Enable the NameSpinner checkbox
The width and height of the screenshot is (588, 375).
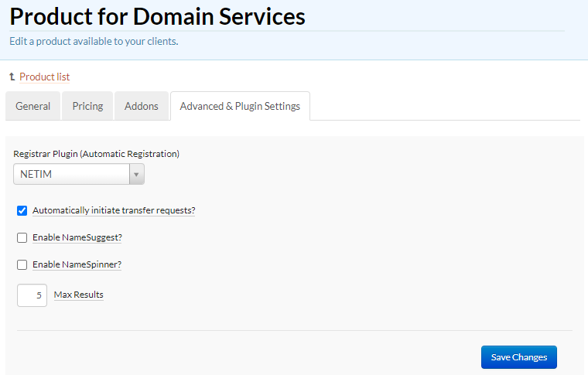click(22, 265)
